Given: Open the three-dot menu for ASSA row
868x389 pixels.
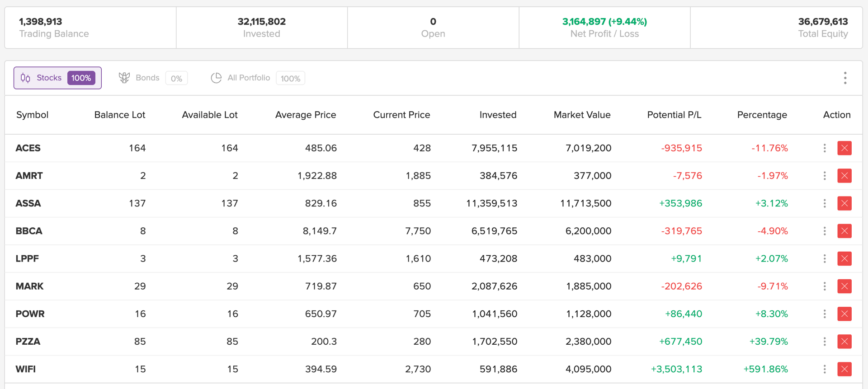Looking at the screenshot, I should pyautogui.click(x=825, y=203).
